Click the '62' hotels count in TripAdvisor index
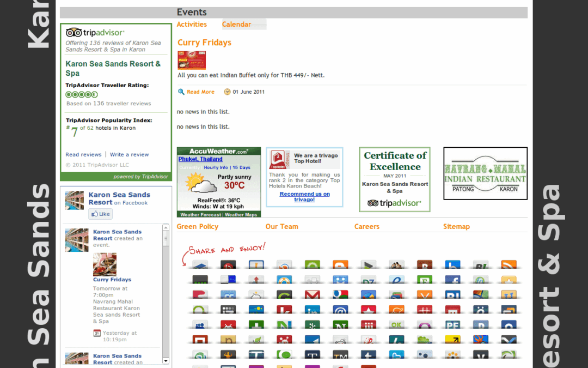 pyautogui.click(x=90, y=128)
